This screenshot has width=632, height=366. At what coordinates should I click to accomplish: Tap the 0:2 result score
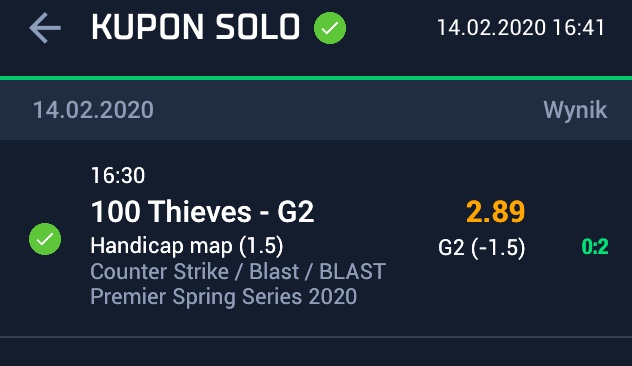(595, 247)
